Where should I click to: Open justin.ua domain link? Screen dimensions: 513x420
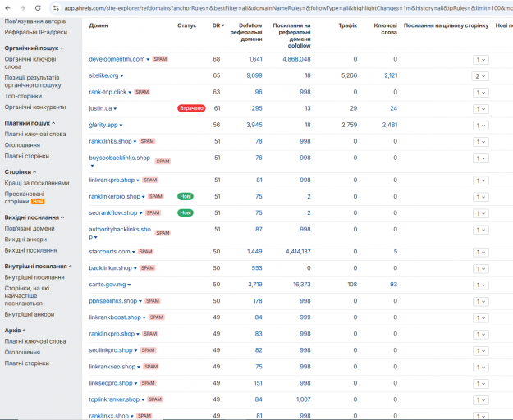(100, 108)
